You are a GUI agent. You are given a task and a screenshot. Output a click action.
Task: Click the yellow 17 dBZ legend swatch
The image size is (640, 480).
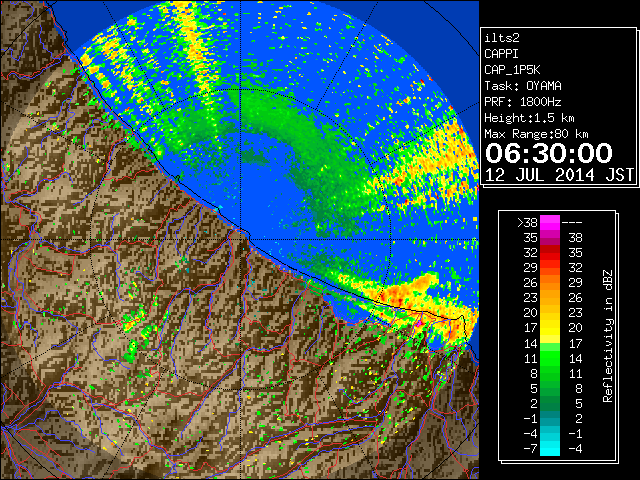(x=550, y=328)
